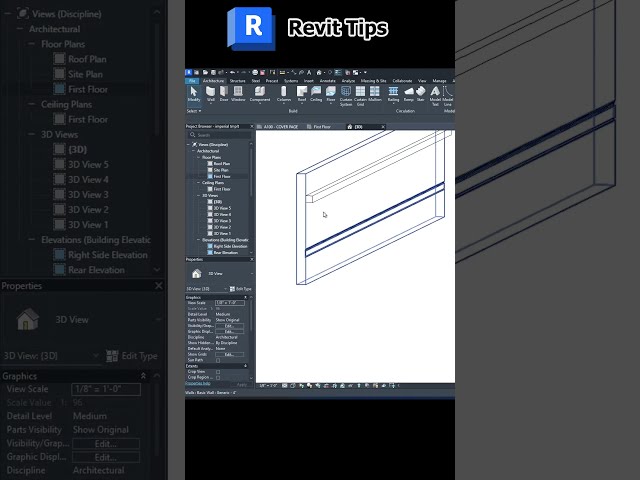The width and height of the screenshot is (640, 480).
Task: Activate the Roof tool
Action: (x=302, y=94)
